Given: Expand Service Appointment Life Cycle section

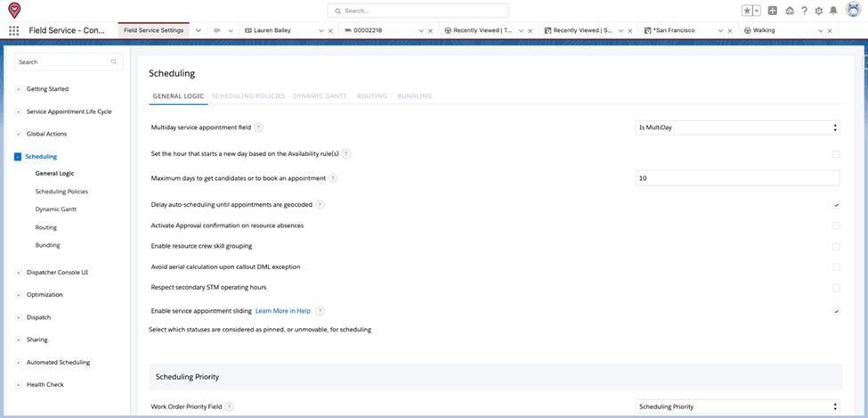Looking at the screenshot, I should pyautogui.click(x=19, y=112).
